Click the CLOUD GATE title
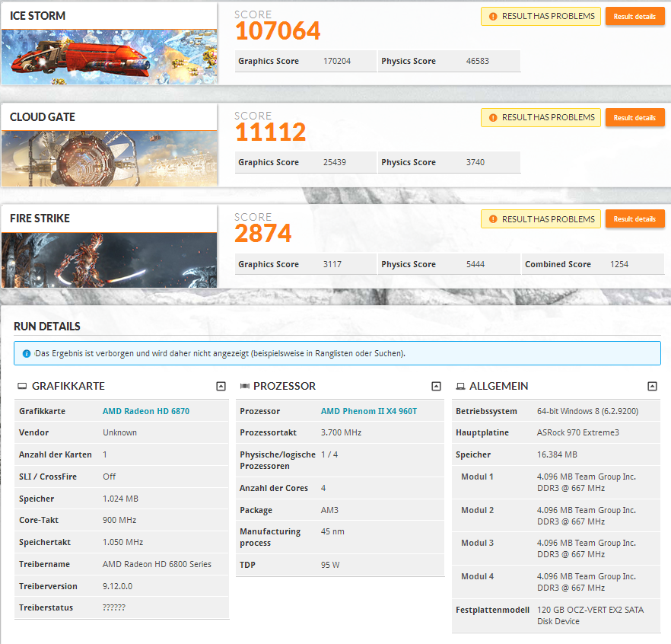Image resolution: width=671 pixels, height=644 pixels. 43,117
